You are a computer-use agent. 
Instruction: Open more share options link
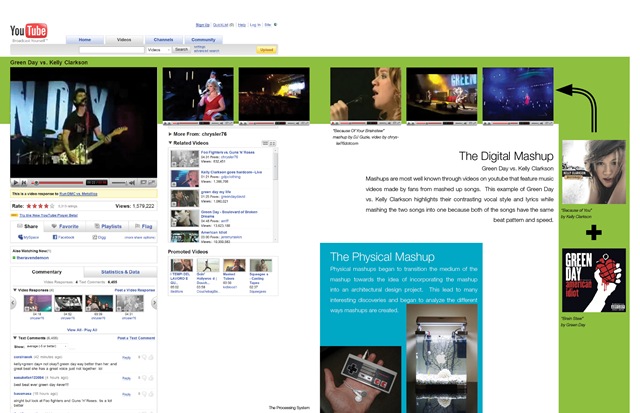coord(140,238)
